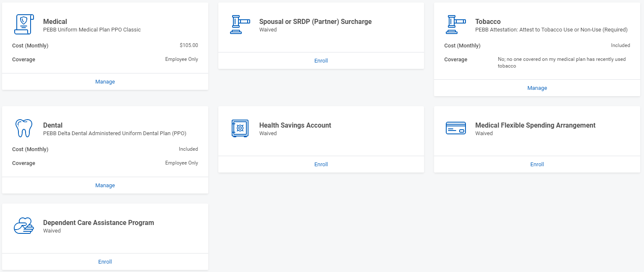
Task: Select 'PEBB Uniform Medical Plan PPO Classic' text
Action: tap(92, 30)
